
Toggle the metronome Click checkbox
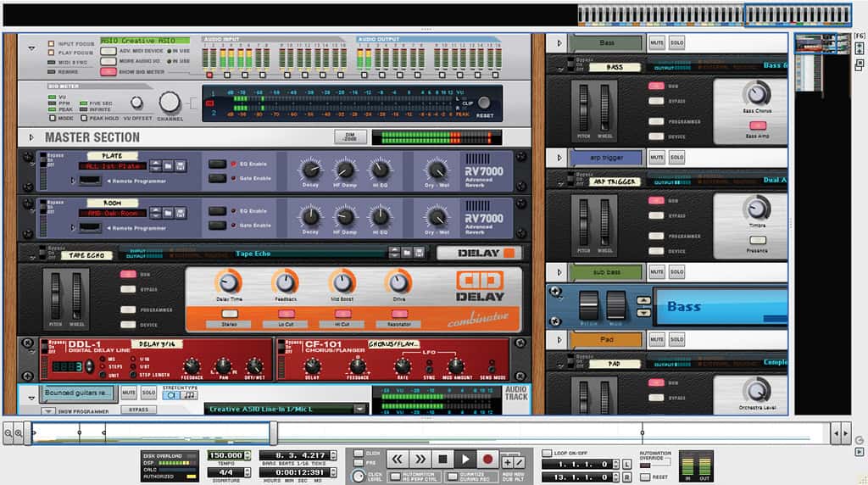[x=359, y=454]
